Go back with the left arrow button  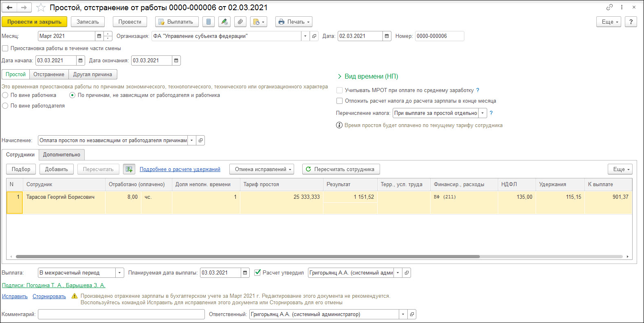coord(9,7)
